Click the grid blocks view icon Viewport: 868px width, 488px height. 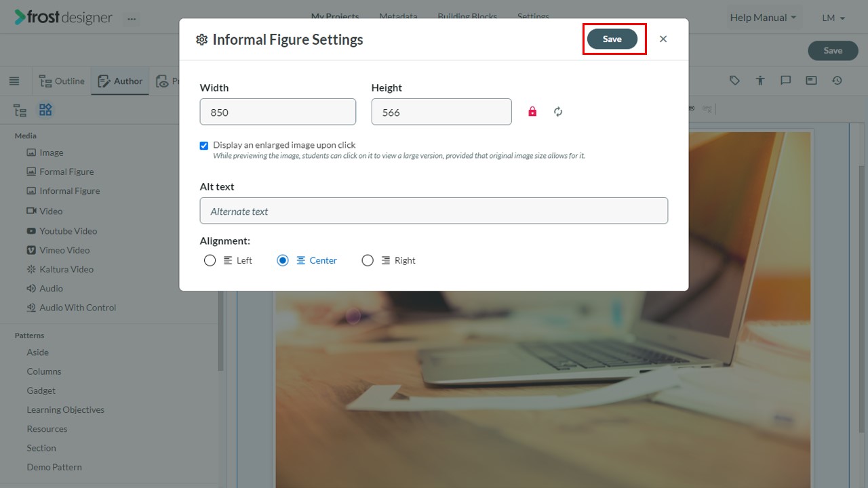coord(45,110)
